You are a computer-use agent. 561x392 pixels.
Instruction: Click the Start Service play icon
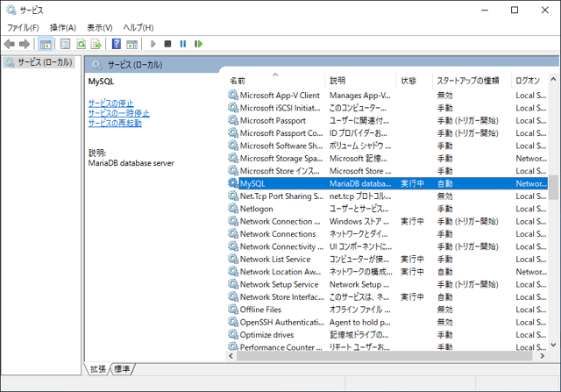[153, 44]
